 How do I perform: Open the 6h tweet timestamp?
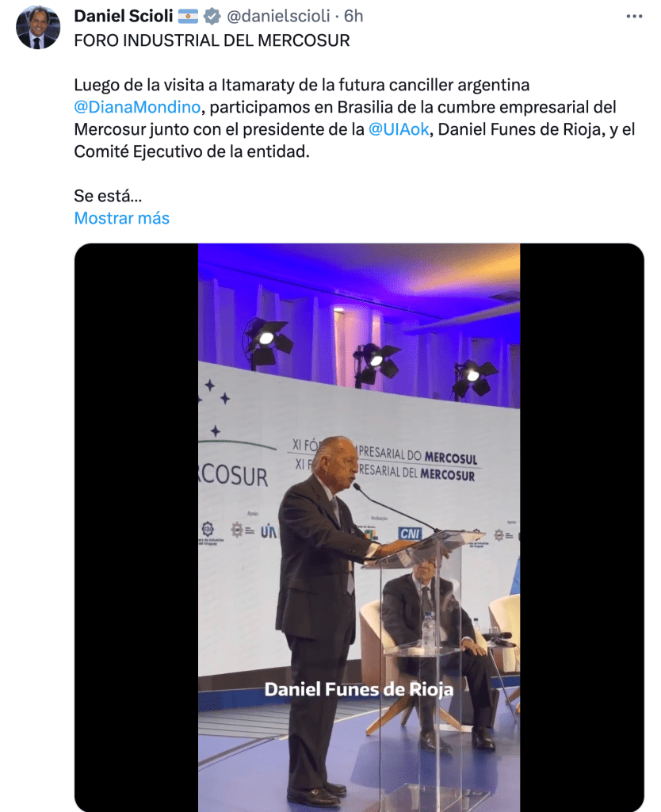(353, 17)
